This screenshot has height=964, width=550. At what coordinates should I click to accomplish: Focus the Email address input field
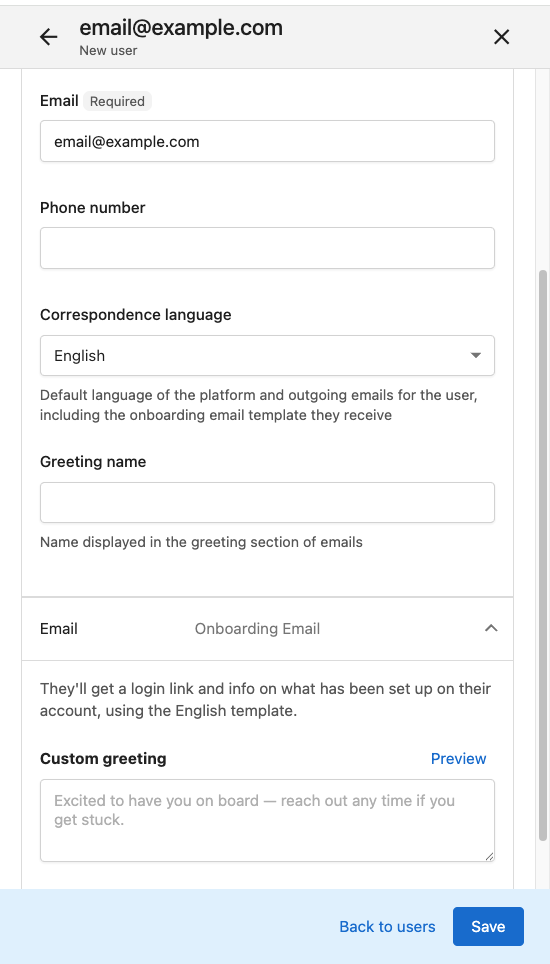pyautogui.click(x=267, y=141)
